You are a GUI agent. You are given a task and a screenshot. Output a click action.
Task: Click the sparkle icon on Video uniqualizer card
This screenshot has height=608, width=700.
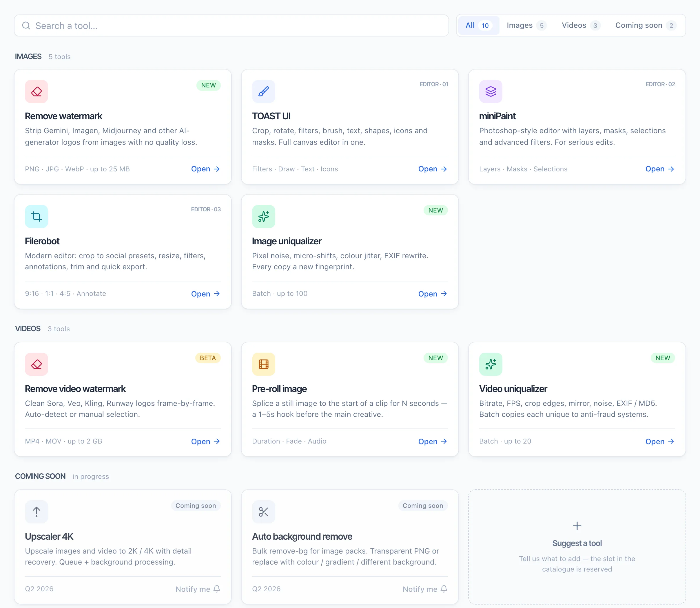[491, 364]
